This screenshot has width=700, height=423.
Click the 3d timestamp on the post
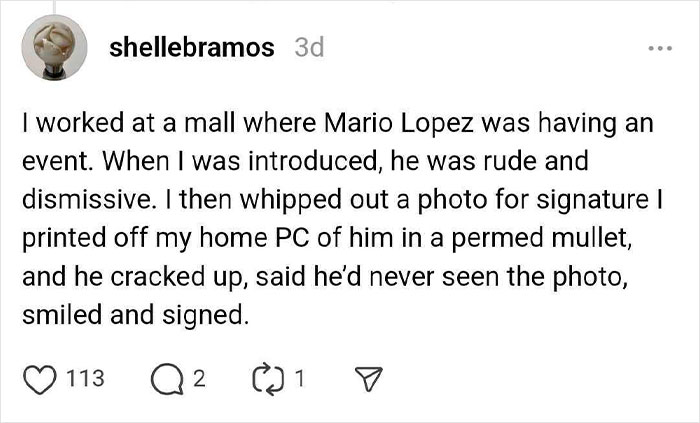pos(309,47)
